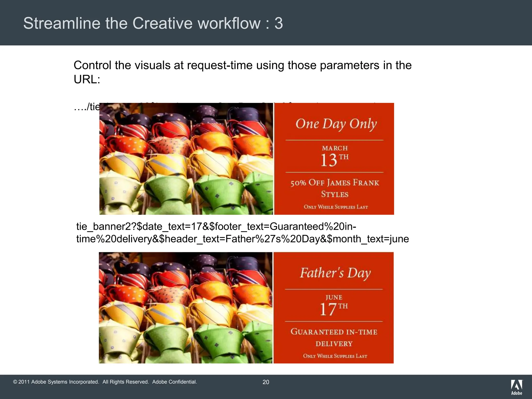Click the bottom tie photo thumbnail
Image resolution: width=532 pixels, height=399 pixels.
[185, 308]
